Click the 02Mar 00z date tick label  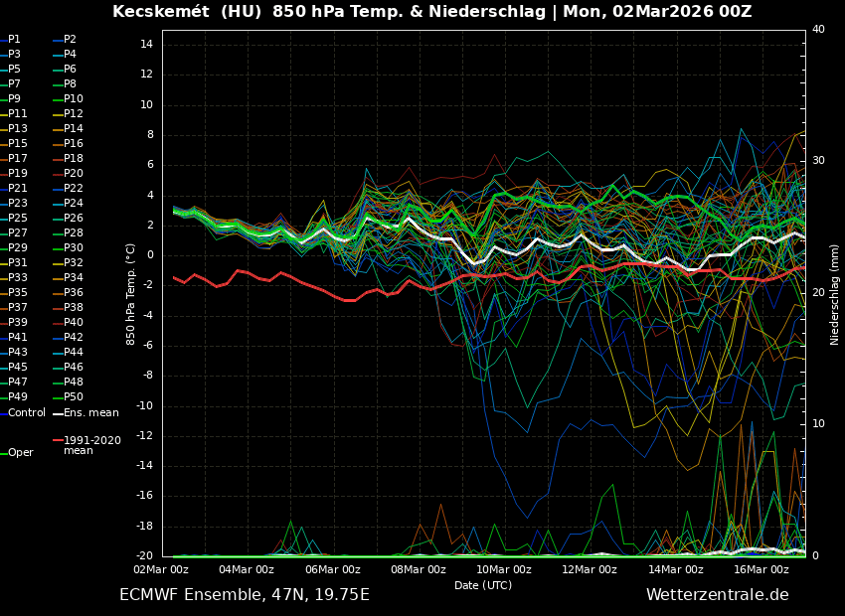click(162, 569)
